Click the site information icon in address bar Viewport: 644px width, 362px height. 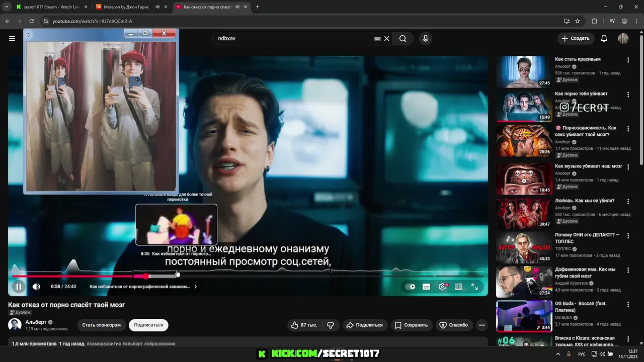46,21
